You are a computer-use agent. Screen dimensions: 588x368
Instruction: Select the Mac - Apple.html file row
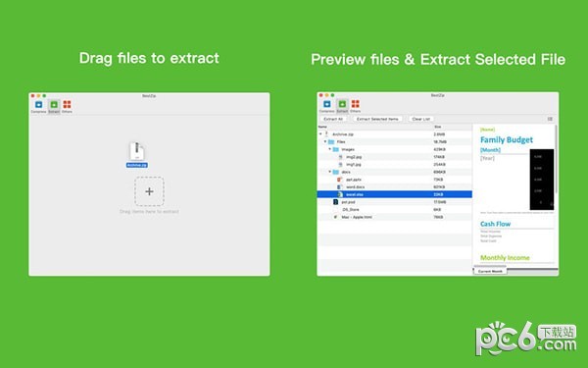395,217
